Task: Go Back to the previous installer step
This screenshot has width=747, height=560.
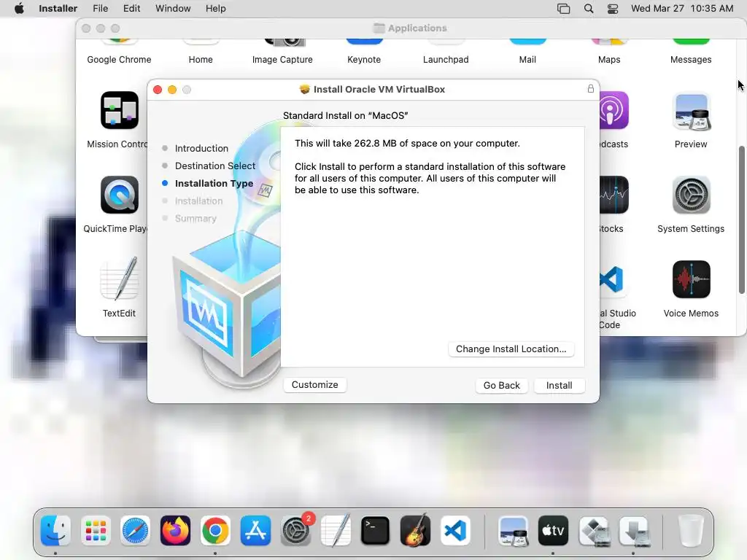Action: coord(501,385)
